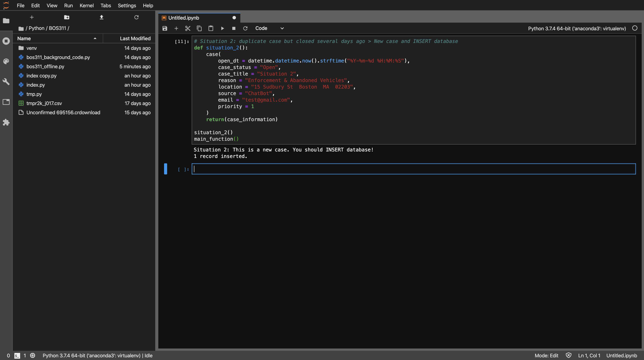
Task: Cut the selected cell with the scissors icon
Action: pos(187,28)
